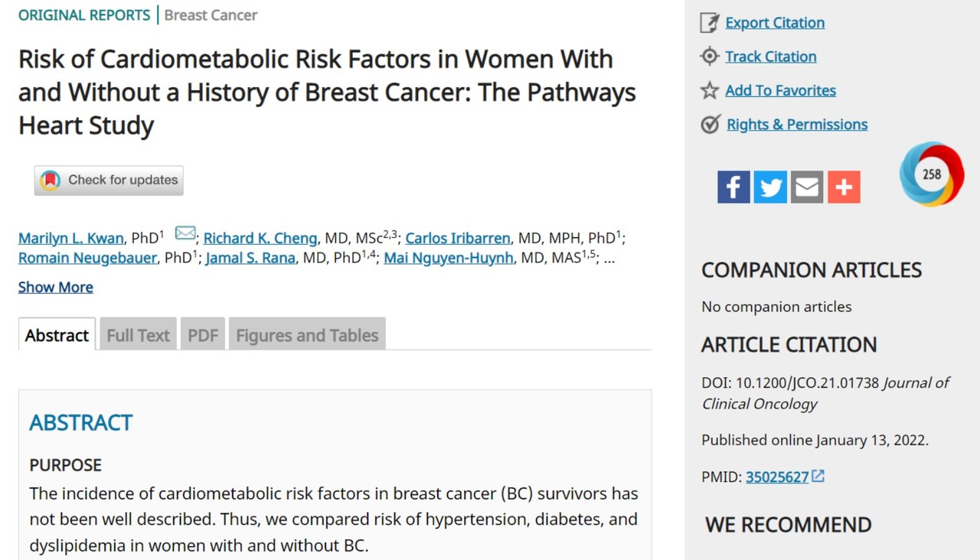This screenshot has width=980, height=560.
Task: Click external link icon beside PMID
Action: pyautogui.click(x=818, y=476)
